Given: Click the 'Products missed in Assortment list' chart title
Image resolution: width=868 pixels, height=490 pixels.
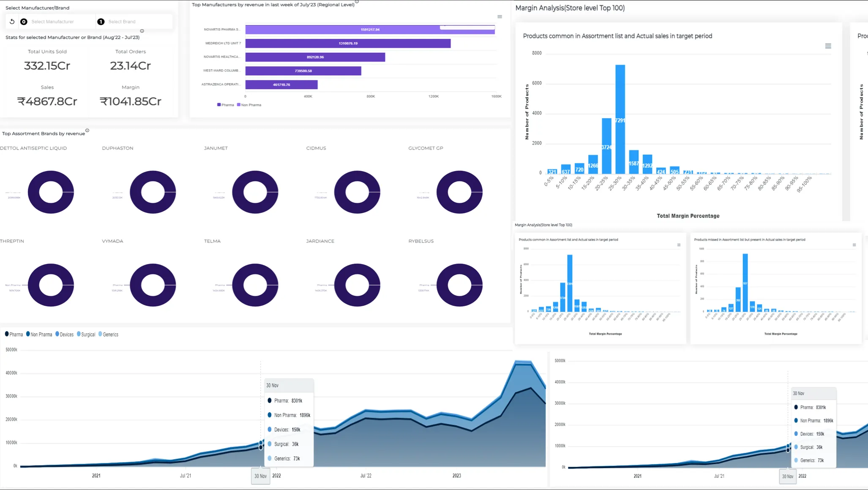Looking at the screenshot, I should coord(749,240).
